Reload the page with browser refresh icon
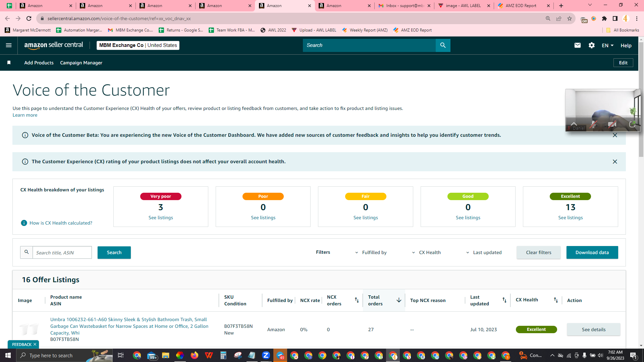The height and width of the screenshot is (362, 644). 29,18
